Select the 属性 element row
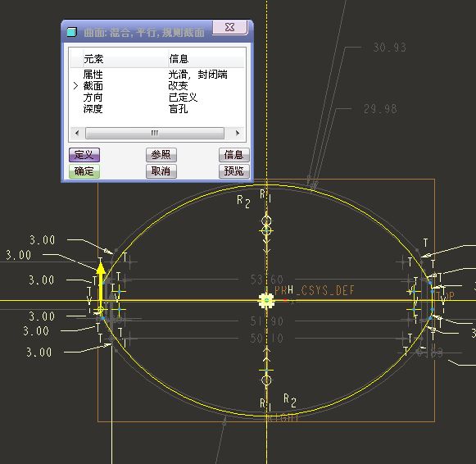Viewport: 476px width, 464px height. pos(157,75)
